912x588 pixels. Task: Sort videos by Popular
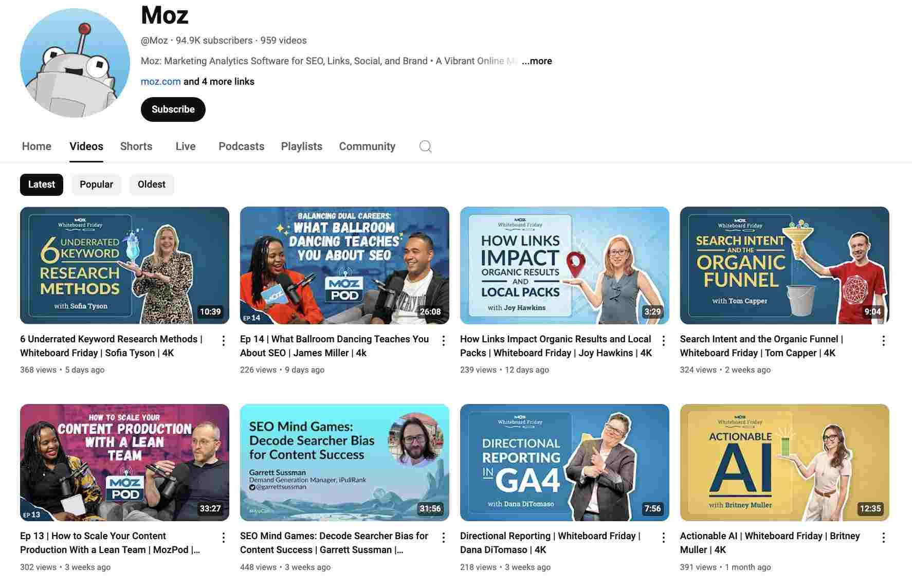coord(96,185)
